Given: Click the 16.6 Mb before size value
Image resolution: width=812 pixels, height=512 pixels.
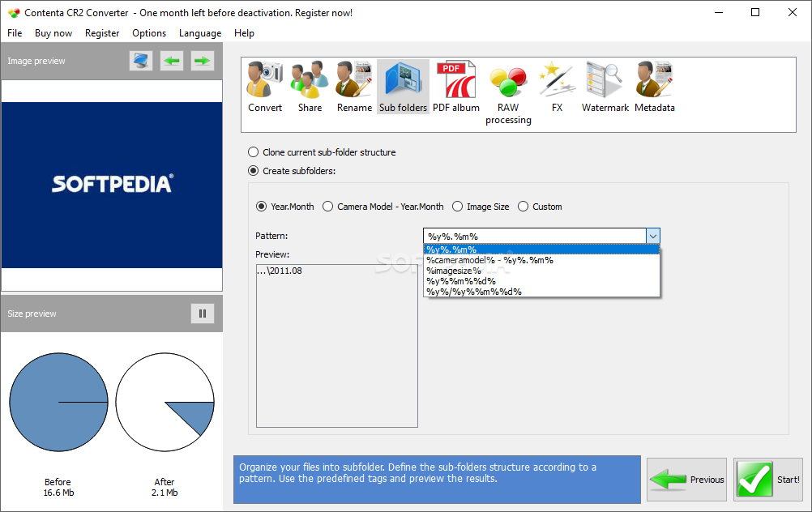Looking at the screenshot, I should tap(58, 493).
